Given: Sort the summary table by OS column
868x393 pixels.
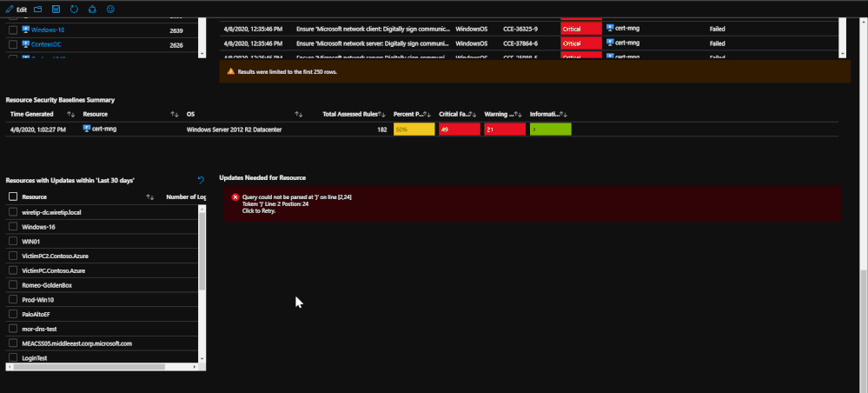Looking at the screenshot, I should pos(298,114).
